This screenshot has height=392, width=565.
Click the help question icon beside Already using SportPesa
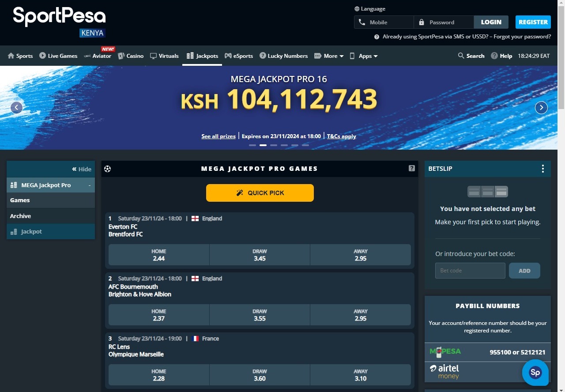[x=377, y=37]
